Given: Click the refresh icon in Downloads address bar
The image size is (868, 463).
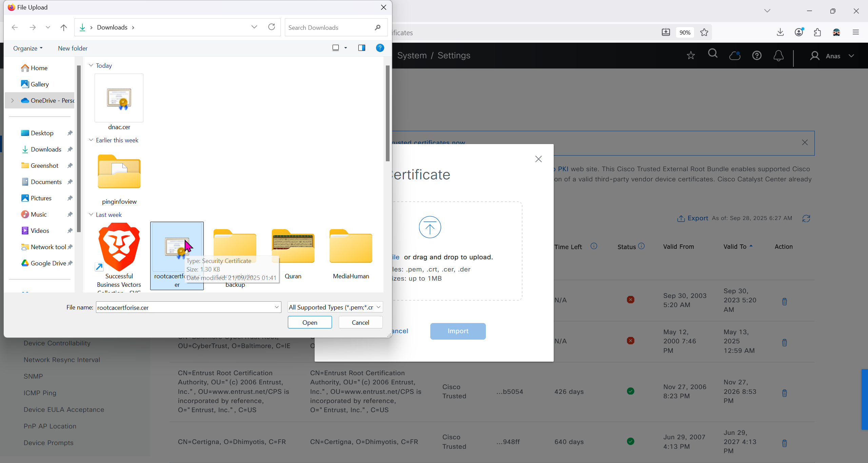Looking at the screenshot, I should 272,27.
